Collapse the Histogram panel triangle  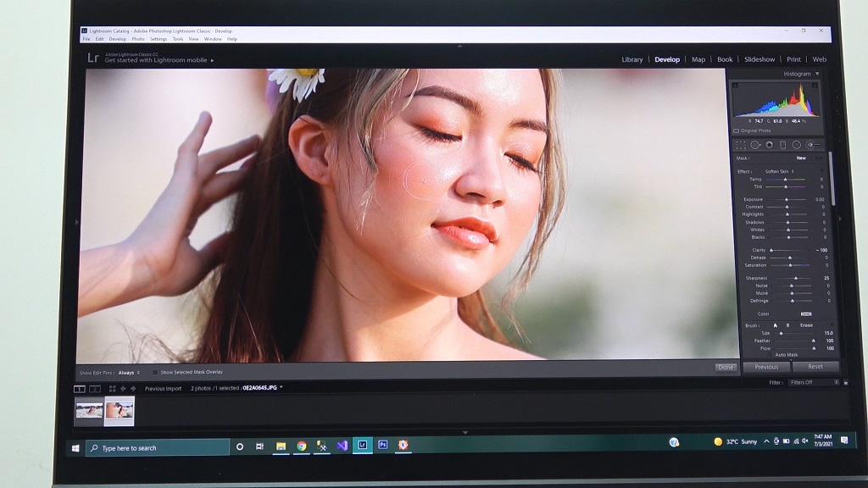pos(817,74)
